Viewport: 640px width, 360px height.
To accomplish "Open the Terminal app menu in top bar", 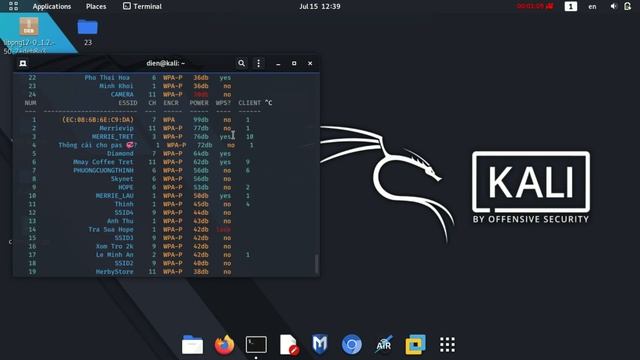I will 142,7.
